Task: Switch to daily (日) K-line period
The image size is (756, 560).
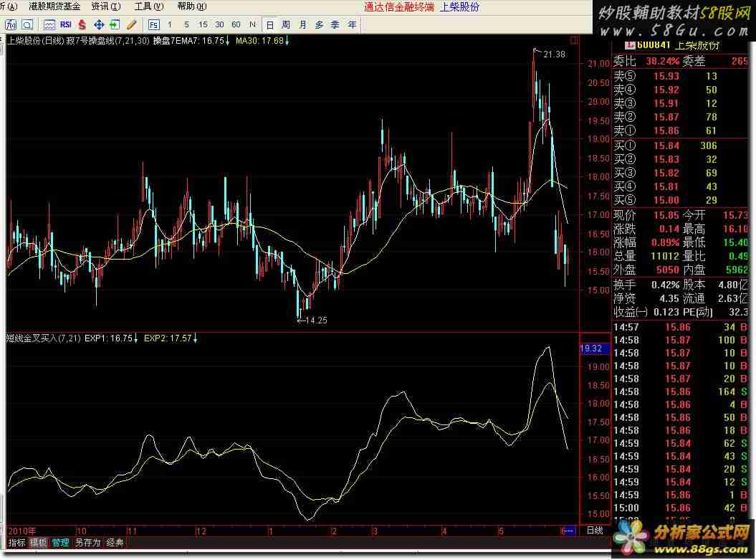Action: coord(270,24)
